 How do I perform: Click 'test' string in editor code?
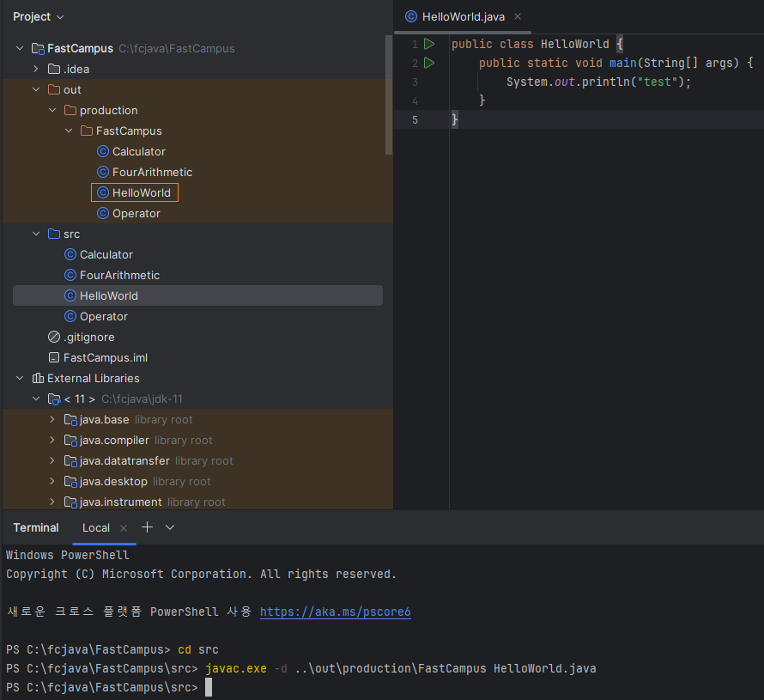coord(658,82)
